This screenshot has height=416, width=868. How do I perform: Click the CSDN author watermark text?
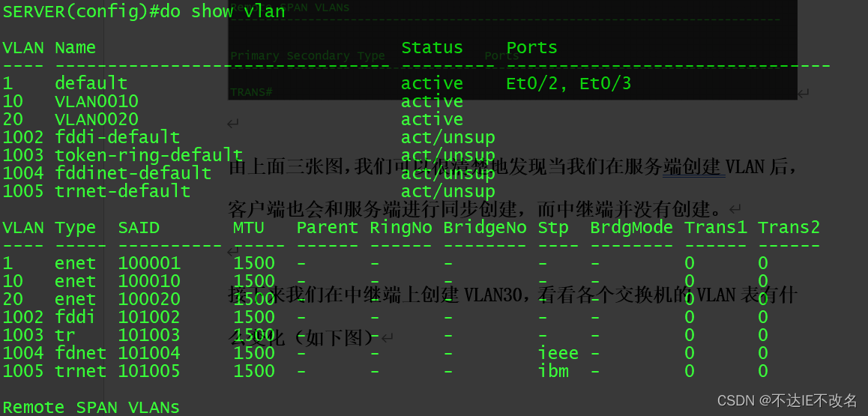787,400
